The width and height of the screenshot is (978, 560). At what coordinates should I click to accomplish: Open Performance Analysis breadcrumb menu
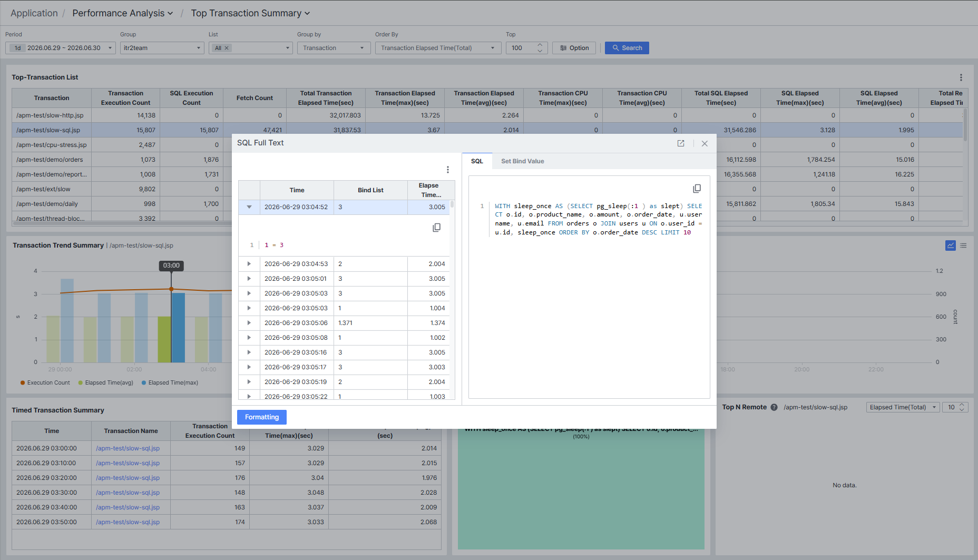[122, 13]
